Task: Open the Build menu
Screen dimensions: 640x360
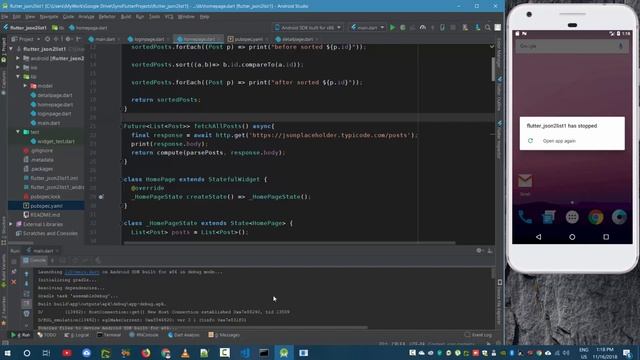Action: [x=126, y=17]
